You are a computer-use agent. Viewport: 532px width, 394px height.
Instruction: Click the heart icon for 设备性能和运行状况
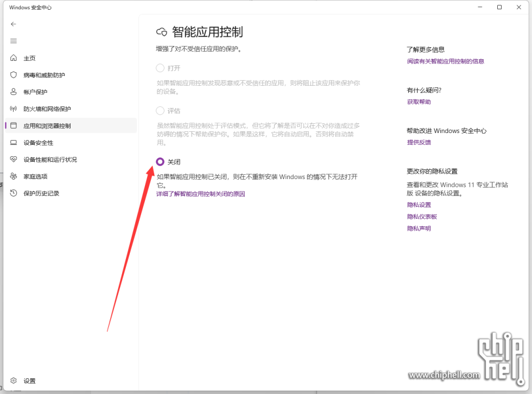tap(14, 159)
